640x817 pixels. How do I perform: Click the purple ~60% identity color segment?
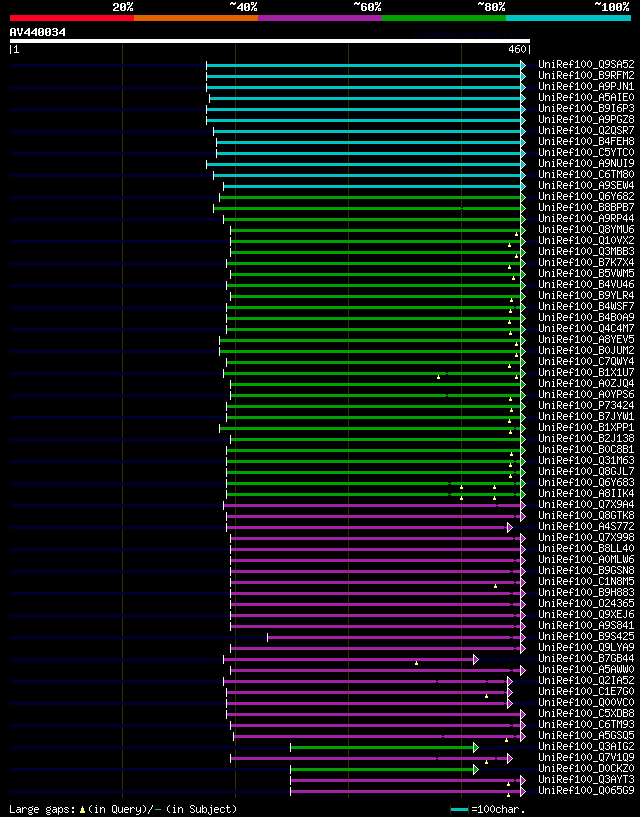320,18
